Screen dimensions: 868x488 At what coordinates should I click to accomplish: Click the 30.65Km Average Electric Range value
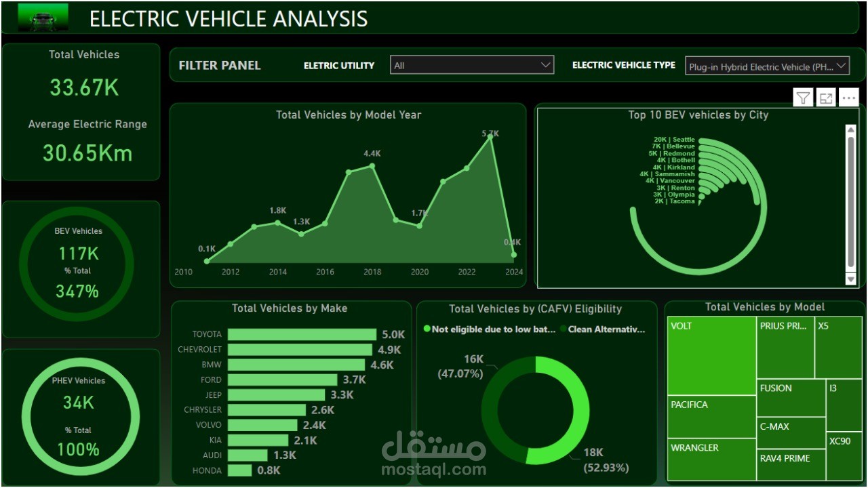[87, 153]
